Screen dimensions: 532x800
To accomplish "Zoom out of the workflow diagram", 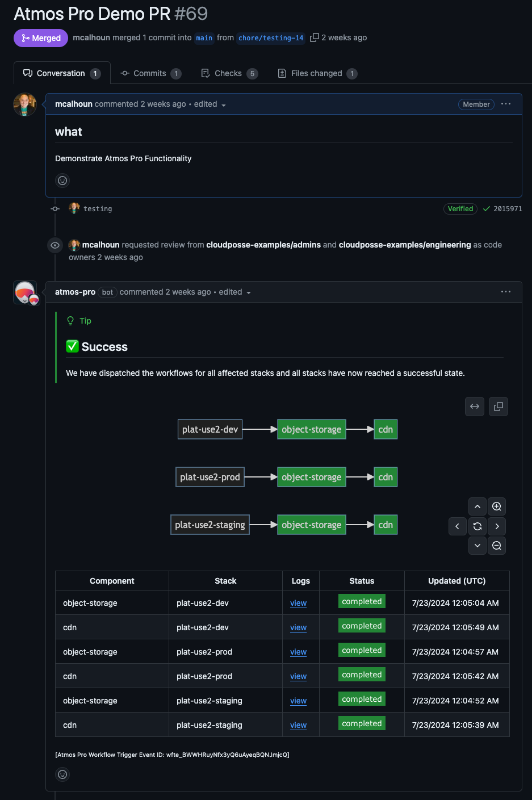I will pos(497,546).
